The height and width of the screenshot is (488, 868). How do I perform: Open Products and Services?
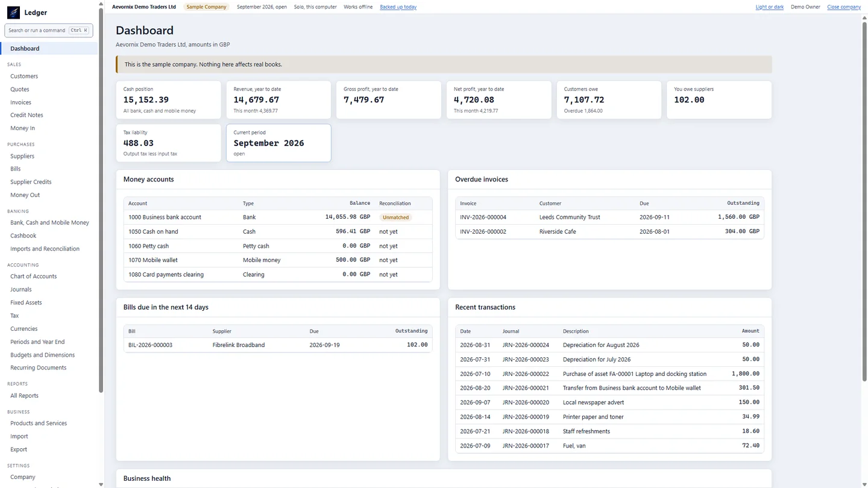[x=39, y=423]
